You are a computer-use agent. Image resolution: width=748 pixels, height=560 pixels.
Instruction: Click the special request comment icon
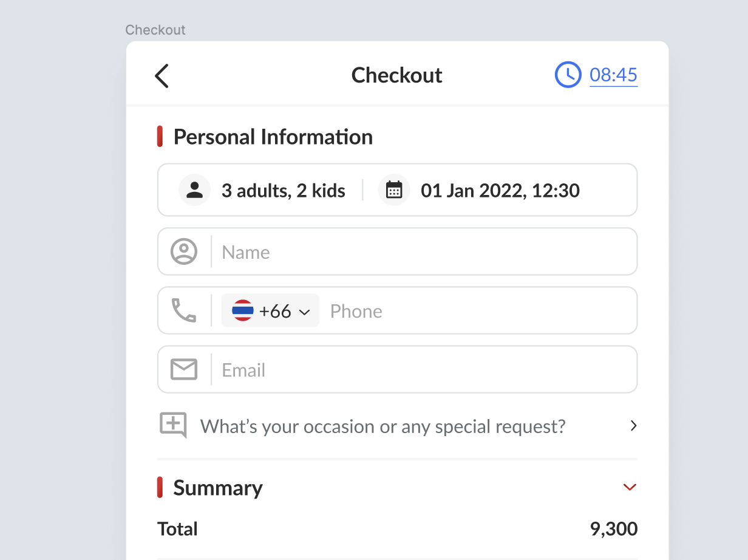tap(173, 425)
